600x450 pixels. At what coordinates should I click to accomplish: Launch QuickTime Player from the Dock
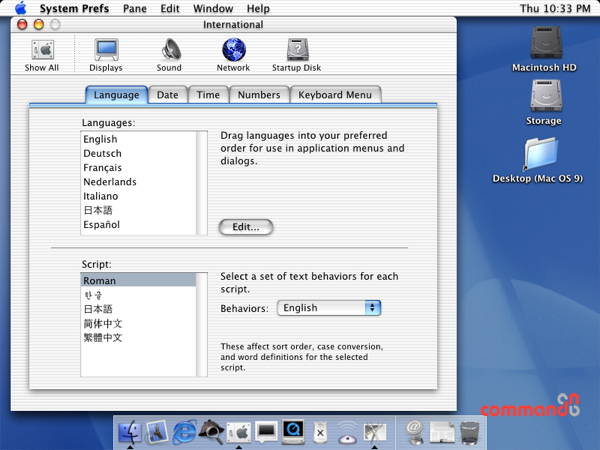coord(293,432)
